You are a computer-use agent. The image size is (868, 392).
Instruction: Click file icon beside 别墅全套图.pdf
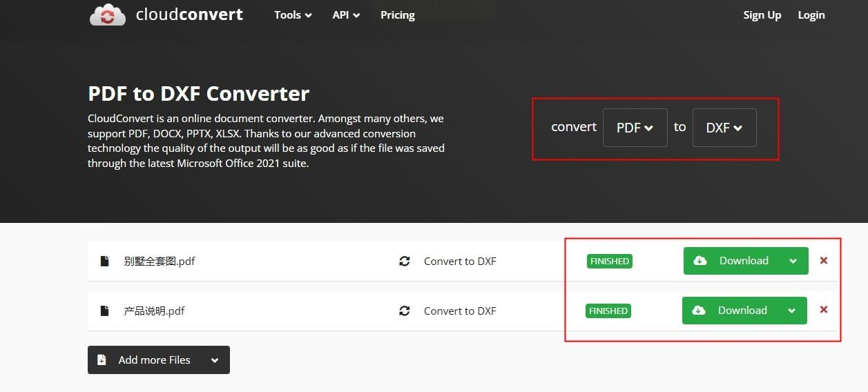point(105,261)
